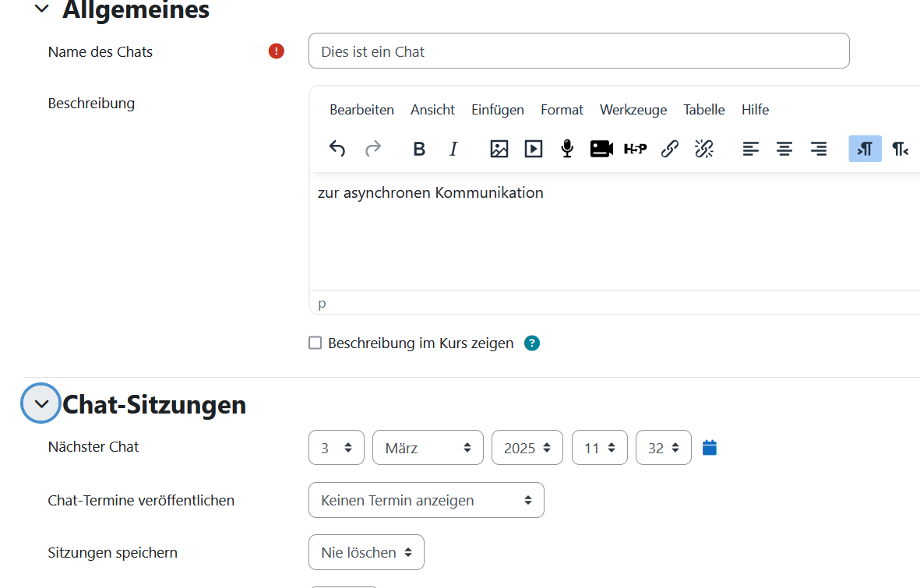Screen dimensions: 920x588
Task: Start audio recording with microphone icon
Action: click(567, 149)
